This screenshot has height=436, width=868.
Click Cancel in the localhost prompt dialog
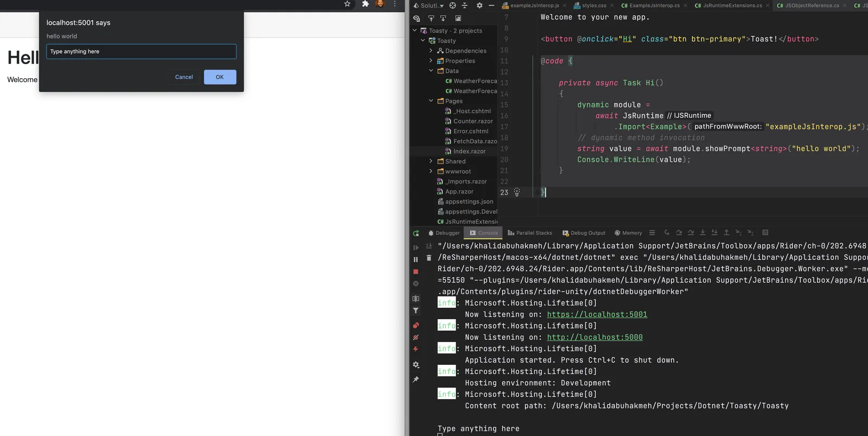tap(184, 77)
